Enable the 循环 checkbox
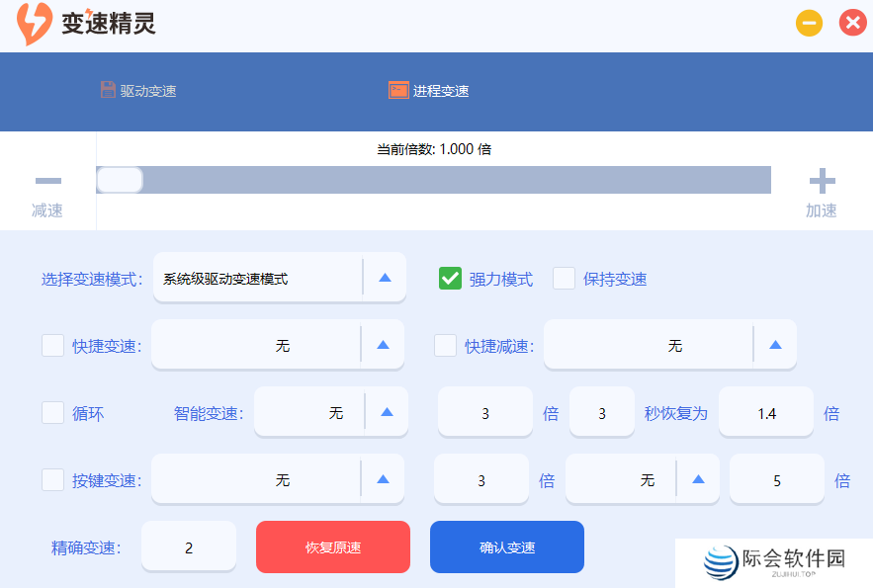The image size is (873, 588). [52, 413]
